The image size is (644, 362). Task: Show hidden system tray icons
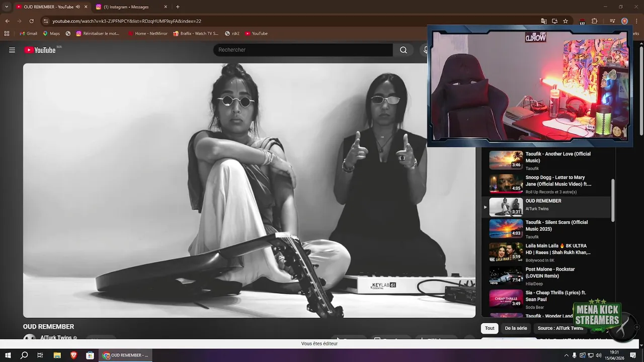point(567,355)
